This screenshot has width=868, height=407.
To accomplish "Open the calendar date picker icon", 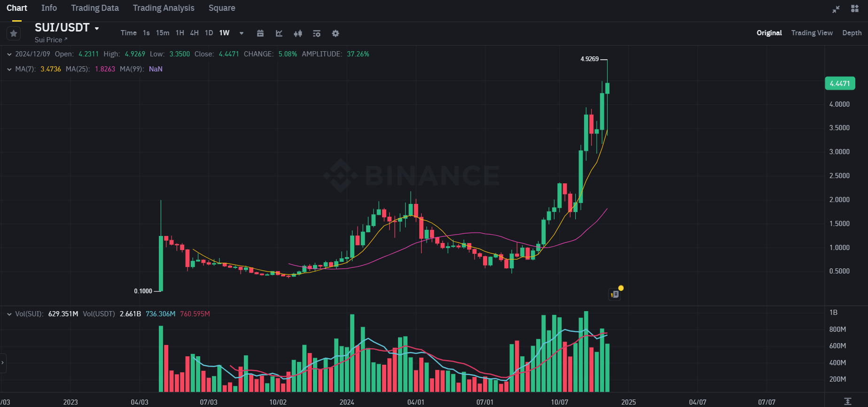I will coord(260,33).
